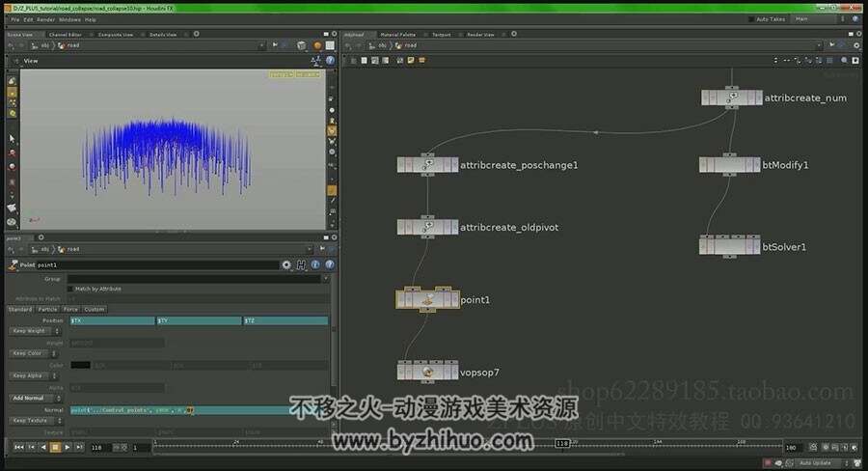The image size is (868, 471).
Task: Click the blue info icon in parameters
Action: pyautogui.click(x=315, y=264)
